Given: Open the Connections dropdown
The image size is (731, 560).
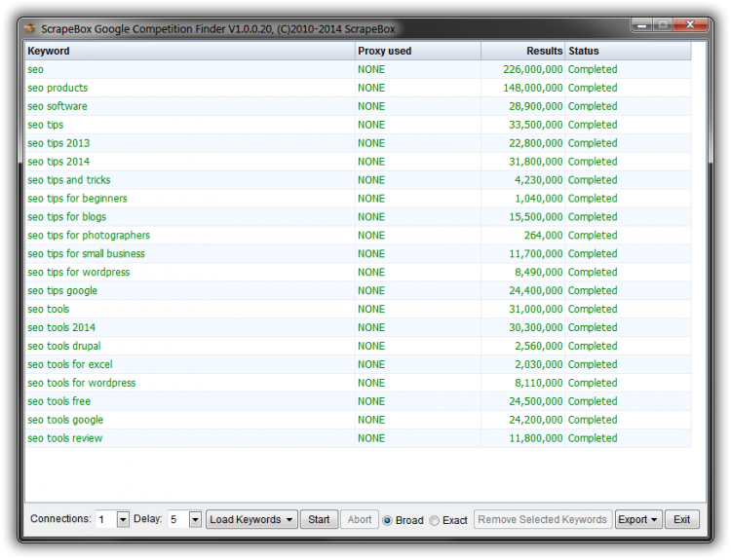Looking at the screenshot, I should click(x=123, y=519).
